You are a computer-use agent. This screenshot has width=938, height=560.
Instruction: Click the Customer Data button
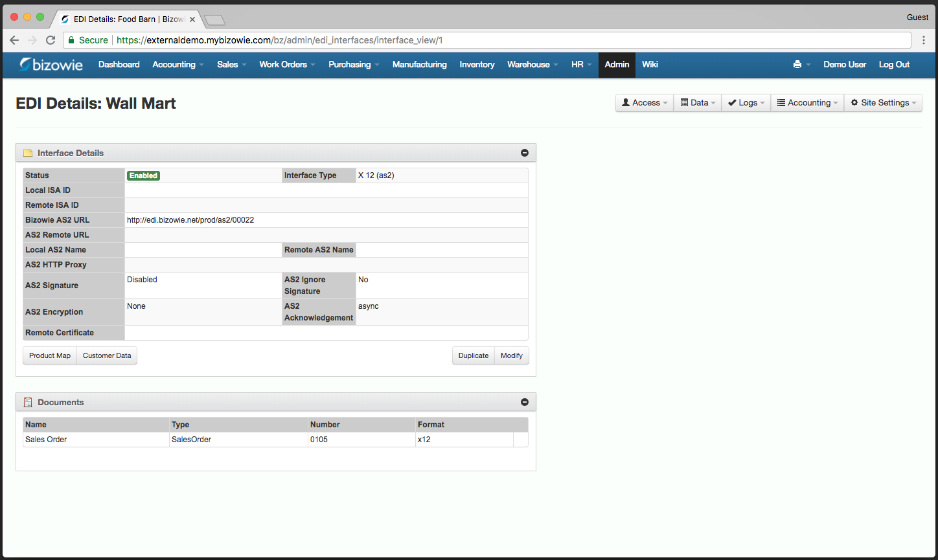[x=107, y=355]
